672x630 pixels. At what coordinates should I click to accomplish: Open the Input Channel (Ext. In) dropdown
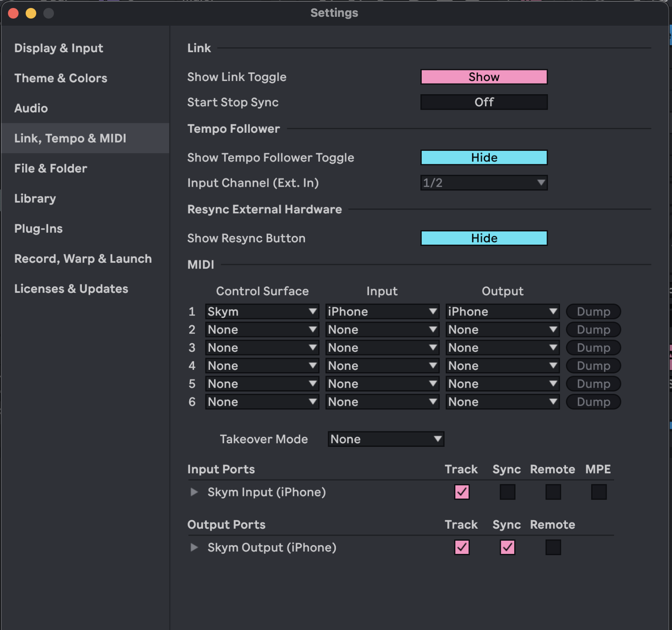point(484,183)
